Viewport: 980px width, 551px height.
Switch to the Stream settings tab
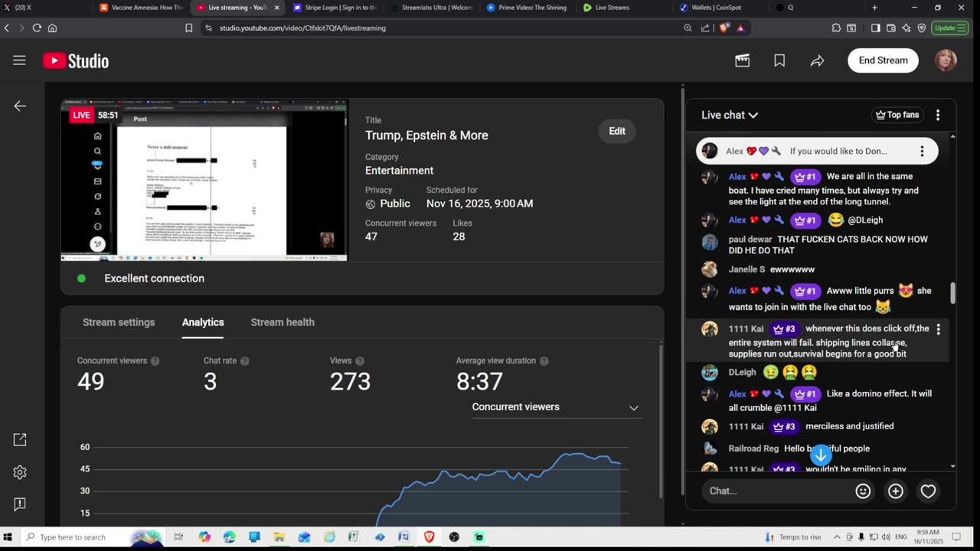pyautogui.click(x=119, y=322)
